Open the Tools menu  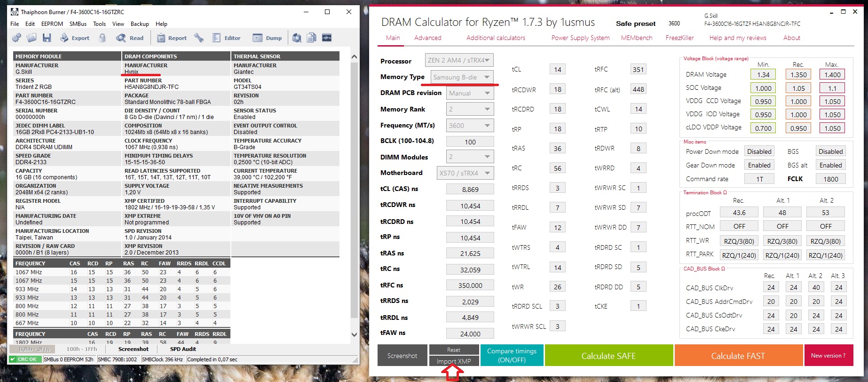point(99,24)
